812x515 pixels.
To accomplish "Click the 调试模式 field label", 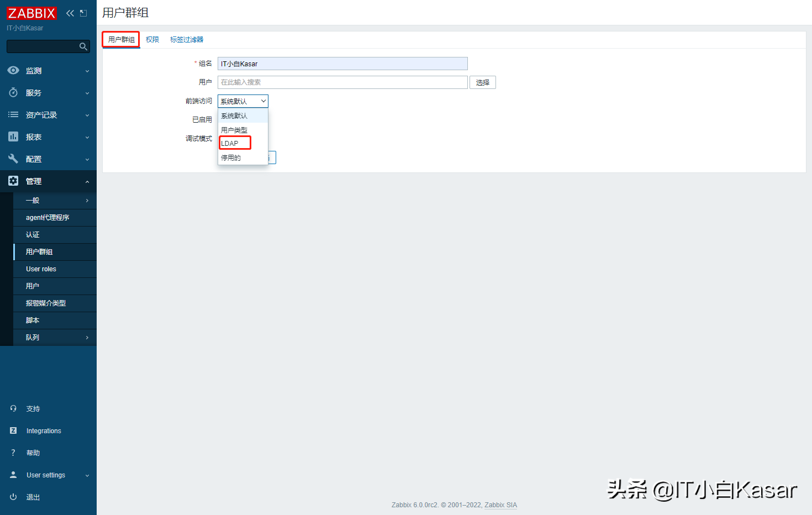I will tap(199, 138).
